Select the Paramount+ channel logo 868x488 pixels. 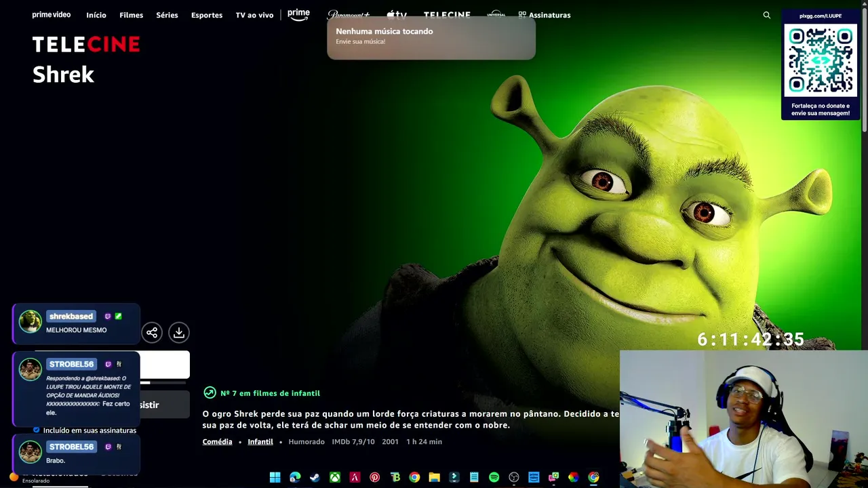[349, 14]
